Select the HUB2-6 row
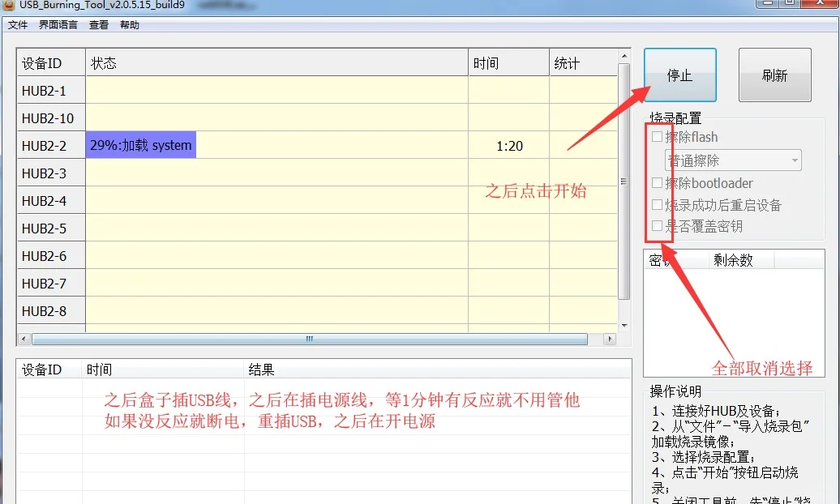This screenshot has height=504, width=840. (x=317, y=256)
